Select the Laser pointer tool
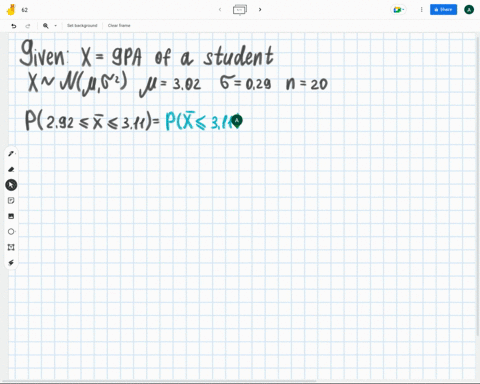This screenshot has height=384, width=480. (11, 263)
